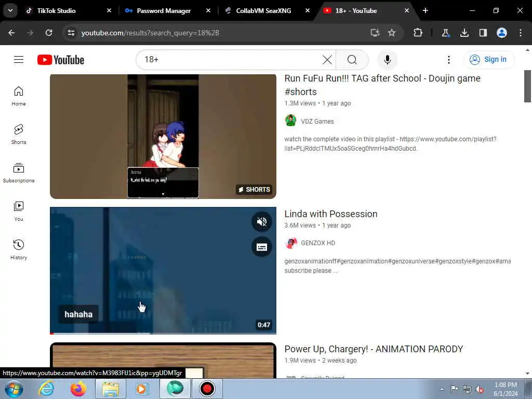
Task: Open Subscriptions in the sidebar
Action: [19, 173]
